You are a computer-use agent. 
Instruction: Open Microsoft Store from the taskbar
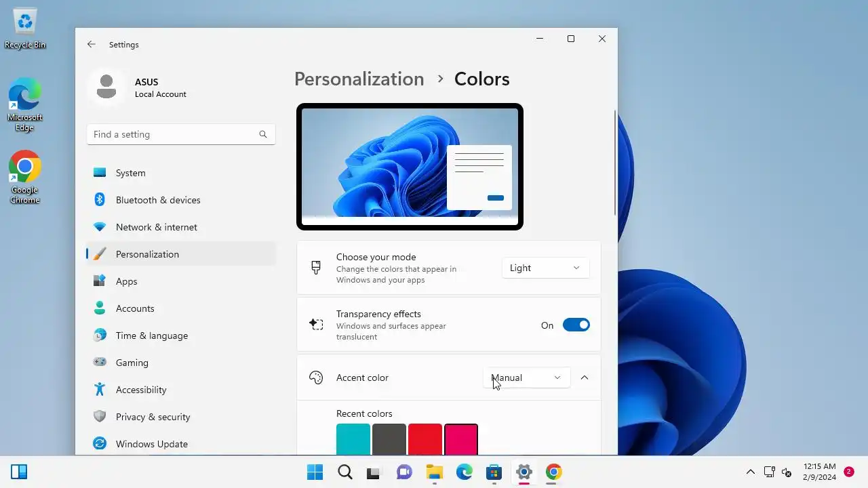click(x=494, y=472)
